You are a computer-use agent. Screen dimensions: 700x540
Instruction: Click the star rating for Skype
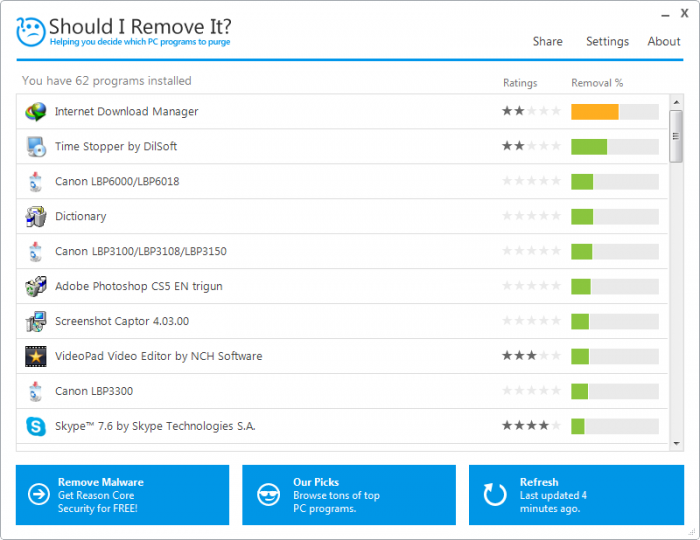tap(531, 426)
